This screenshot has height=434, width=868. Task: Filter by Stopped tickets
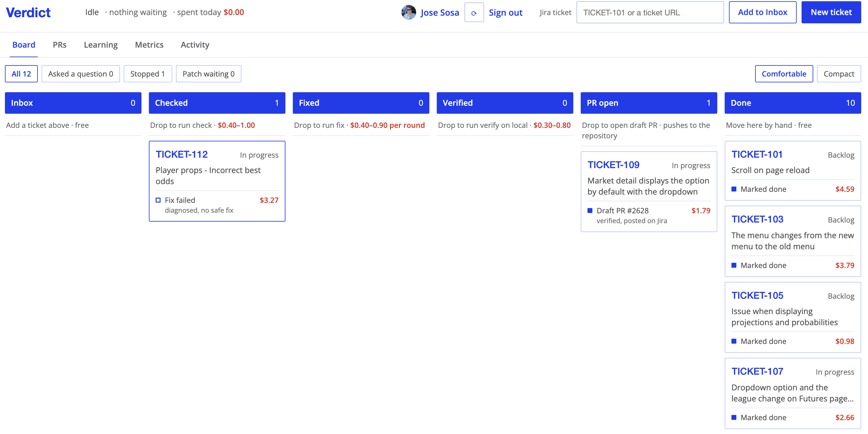[x=148, y=74]
